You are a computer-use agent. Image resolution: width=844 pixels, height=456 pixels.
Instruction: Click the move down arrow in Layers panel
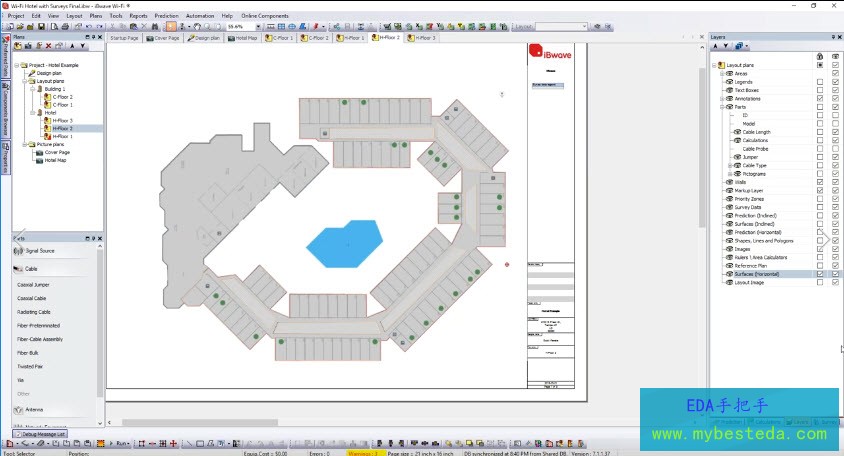tap(728, 46)
